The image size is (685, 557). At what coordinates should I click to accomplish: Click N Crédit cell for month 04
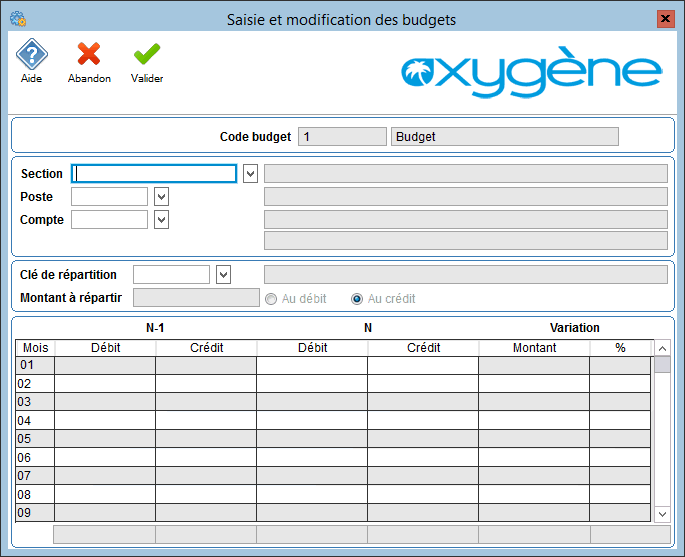[x=423, y=421]
